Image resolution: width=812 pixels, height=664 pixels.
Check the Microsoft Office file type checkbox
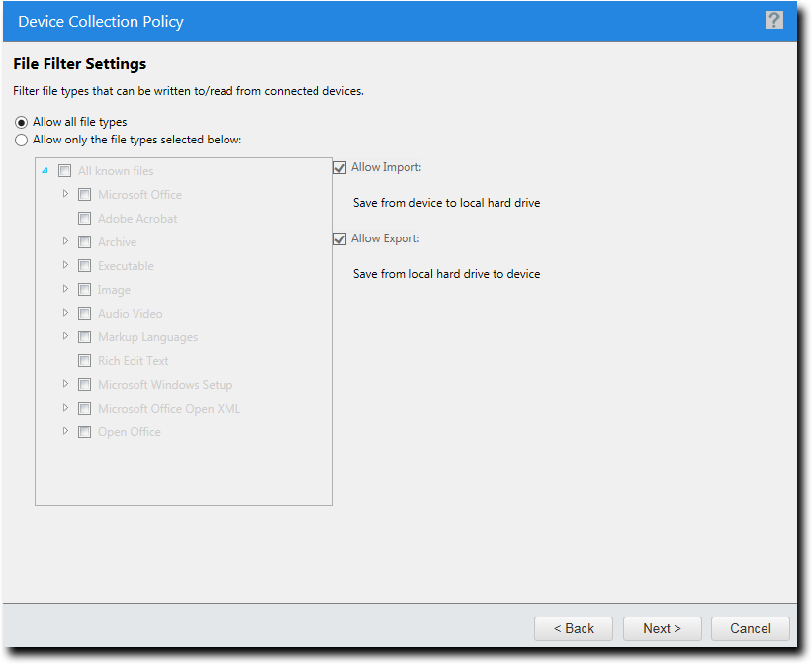[84, 194]
